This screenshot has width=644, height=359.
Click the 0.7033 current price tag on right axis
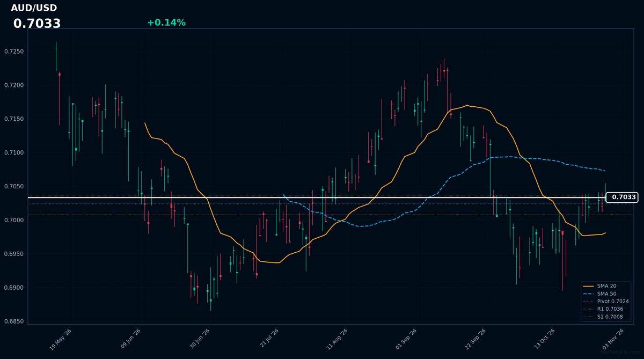pos(621,197)
